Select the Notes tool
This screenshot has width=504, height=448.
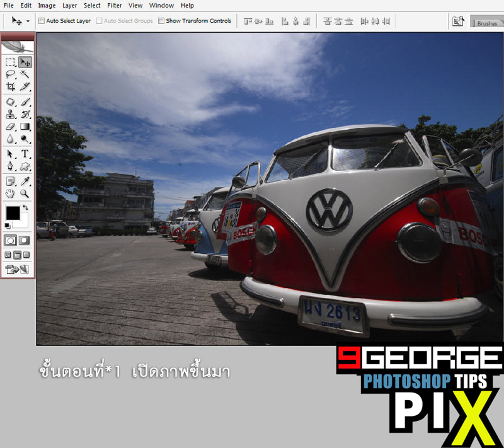[10, 181]
